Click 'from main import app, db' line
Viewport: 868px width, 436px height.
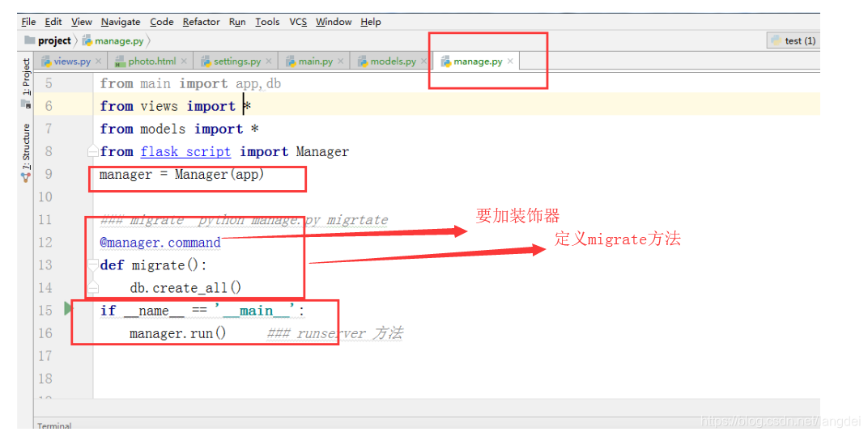[x=190, y=83]
